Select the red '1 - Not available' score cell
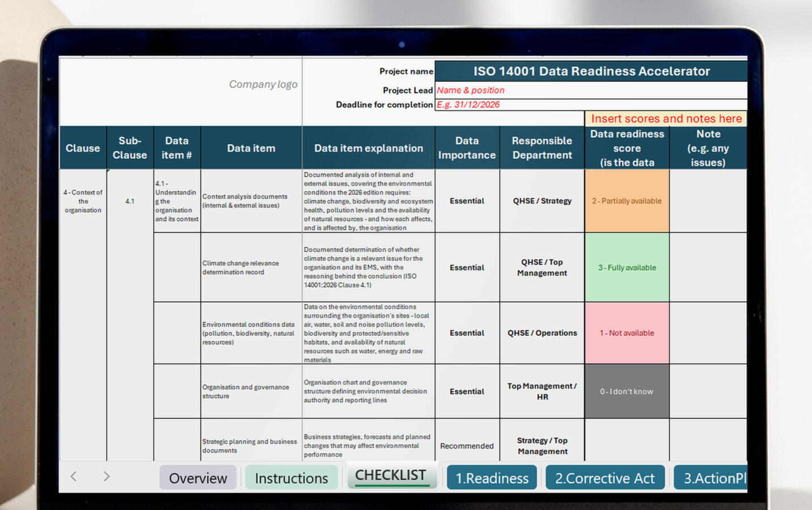The height and width of the screenshot is (510, 812). coord(627,333)
